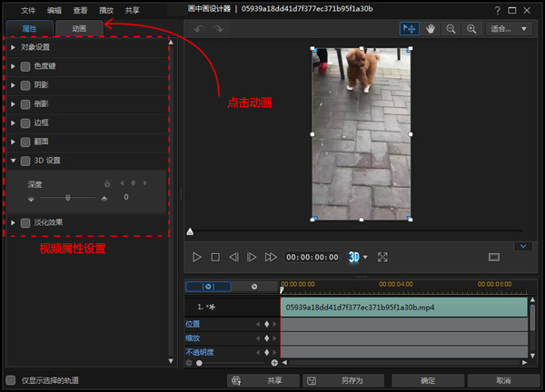Play the preview video
Image resolution: width=545 pixels, height=392 pixels.
(x=197, y=258)
